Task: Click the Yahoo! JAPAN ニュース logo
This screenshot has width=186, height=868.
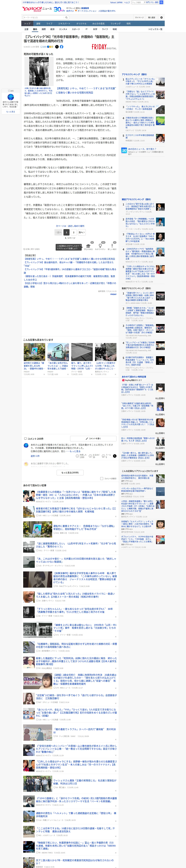Action: [37, 9]
